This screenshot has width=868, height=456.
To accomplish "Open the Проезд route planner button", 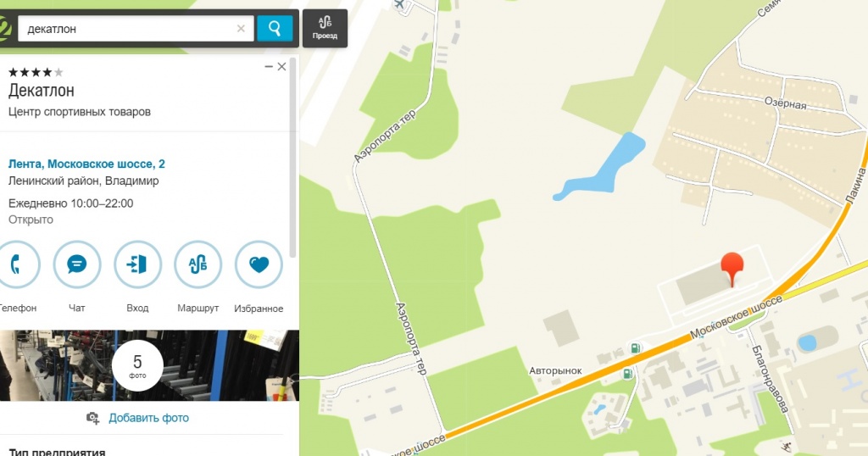I will (325, 28).
